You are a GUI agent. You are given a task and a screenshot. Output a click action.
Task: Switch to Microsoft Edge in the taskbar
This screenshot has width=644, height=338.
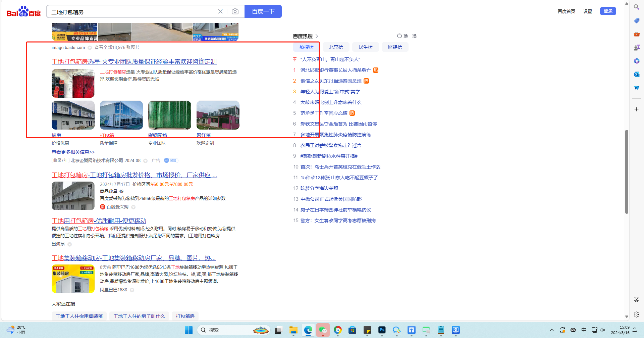[x=308, y=330]
